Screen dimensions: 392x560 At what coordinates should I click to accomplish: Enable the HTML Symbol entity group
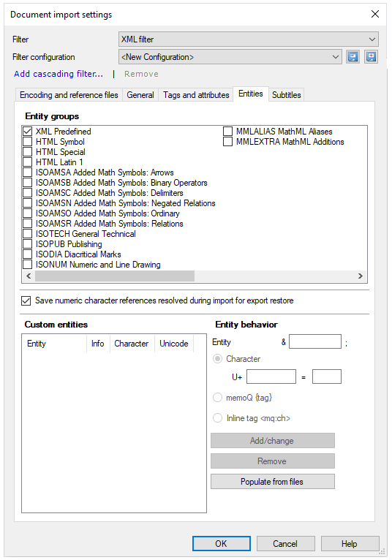[x=28, y=142]
